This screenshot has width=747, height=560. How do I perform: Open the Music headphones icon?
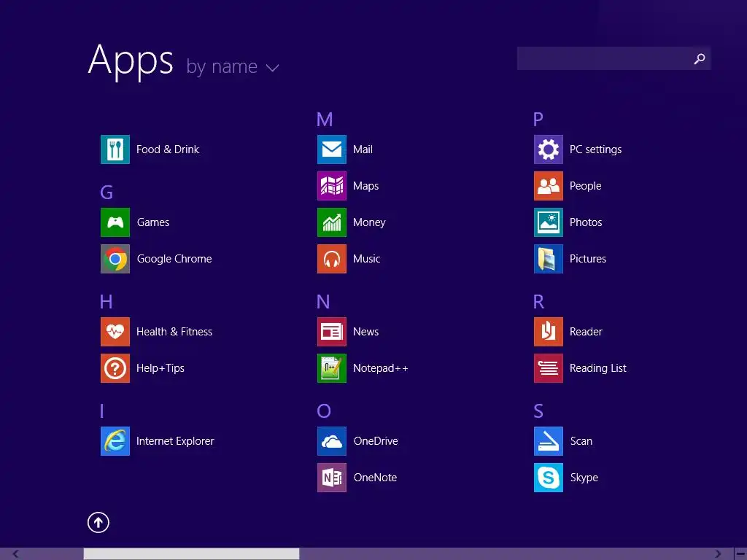[332, 259]
